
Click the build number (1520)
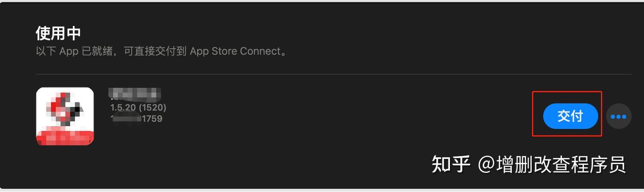coord(153,107)
